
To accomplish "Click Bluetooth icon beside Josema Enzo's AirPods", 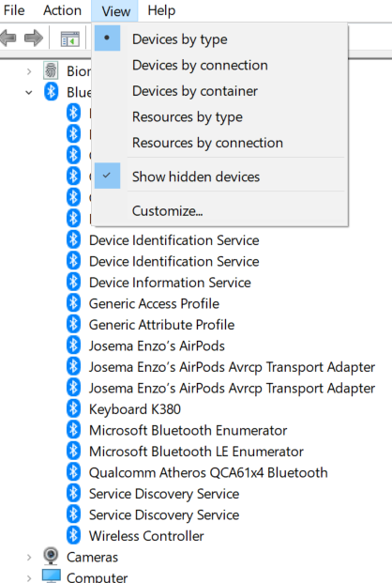I will tap(73, 345).
